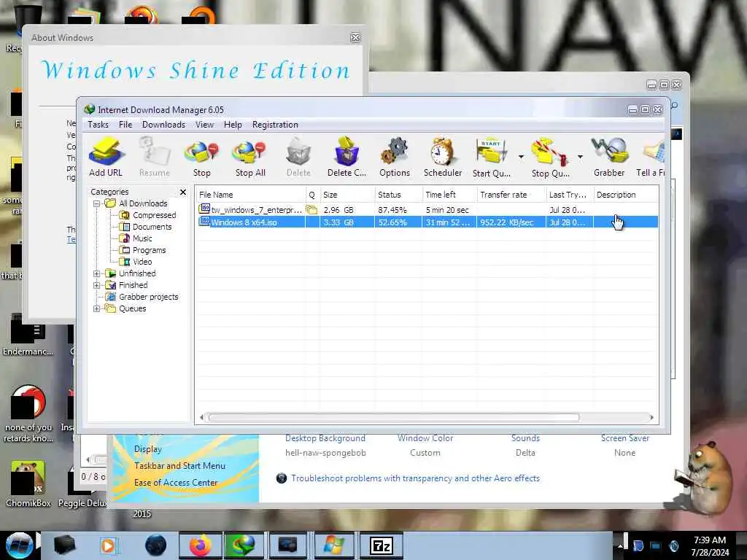747x560 pixels.
Task: Sort by Size column header
Action: coord(347,195)
